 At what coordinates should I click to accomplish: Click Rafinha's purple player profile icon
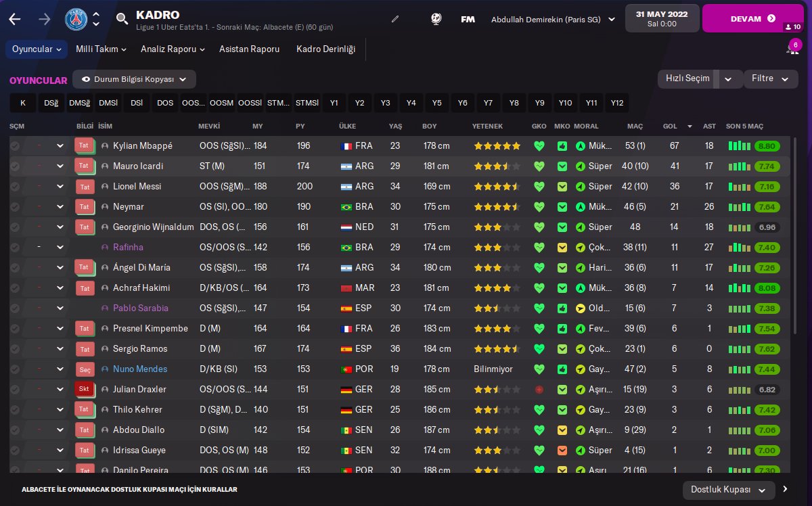pos(105,248)
